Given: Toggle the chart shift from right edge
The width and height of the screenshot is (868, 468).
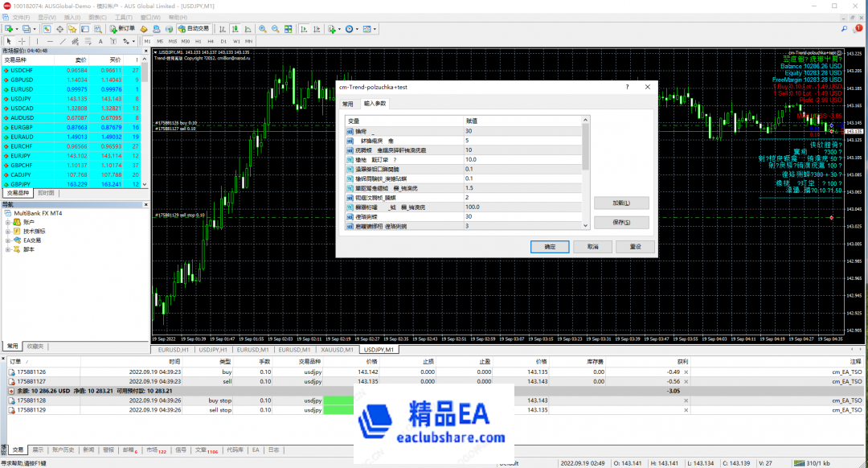Looking at the screenshot, I should (x=316, y=27).
